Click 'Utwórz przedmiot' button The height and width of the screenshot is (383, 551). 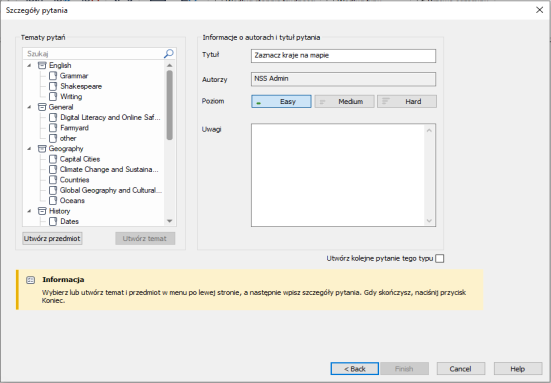pyautogui.click(x=52, y=239)
